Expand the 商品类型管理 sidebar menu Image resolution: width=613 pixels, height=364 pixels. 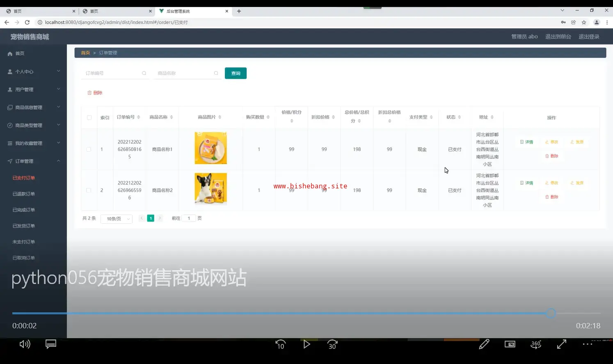coord(33,125)
